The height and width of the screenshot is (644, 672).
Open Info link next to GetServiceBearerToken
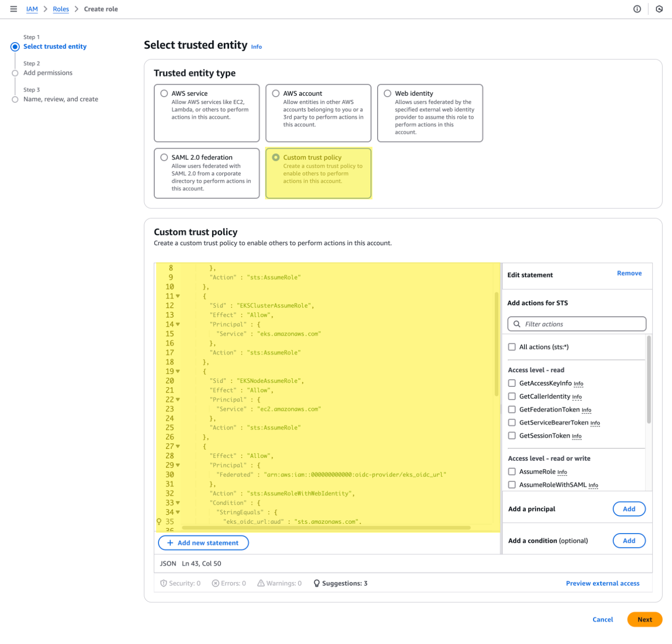pyautogui.click(x=595, y=423)
